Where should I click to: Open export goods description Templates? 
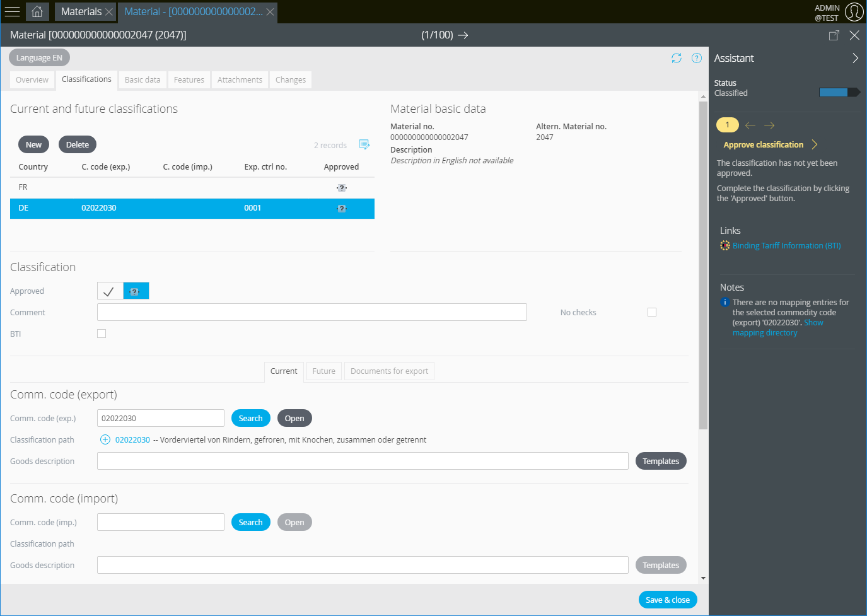[661, 461]
